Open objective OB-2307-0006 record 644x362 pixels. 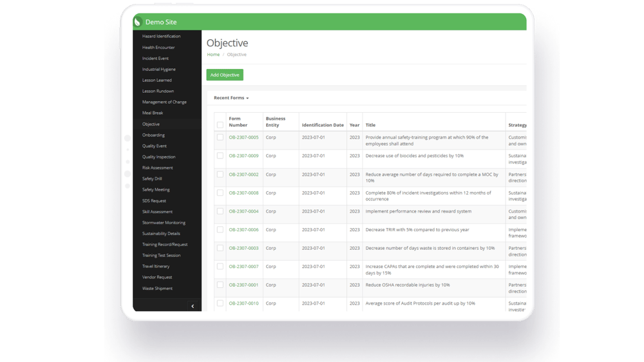click(x=243, y=230)
